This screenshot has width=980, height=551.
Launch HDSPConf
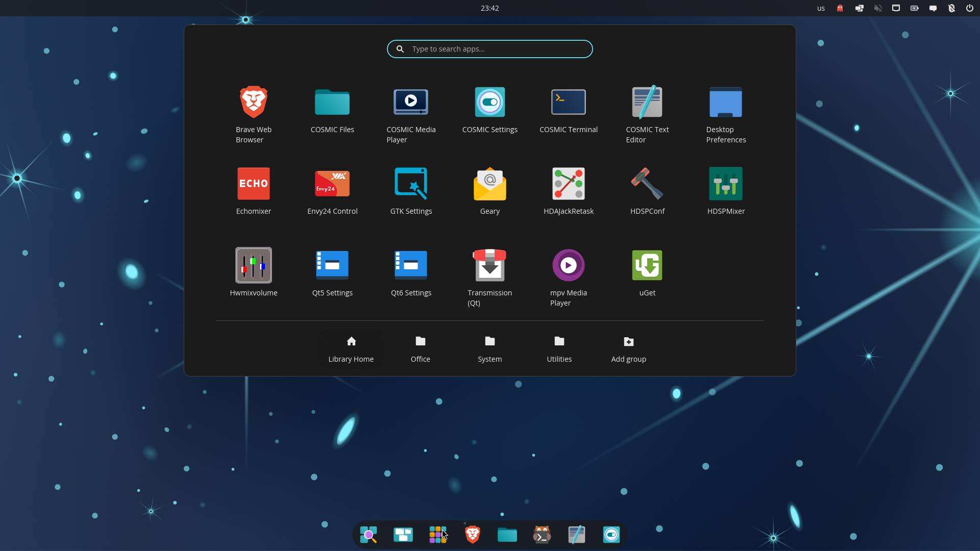(647, 191)
